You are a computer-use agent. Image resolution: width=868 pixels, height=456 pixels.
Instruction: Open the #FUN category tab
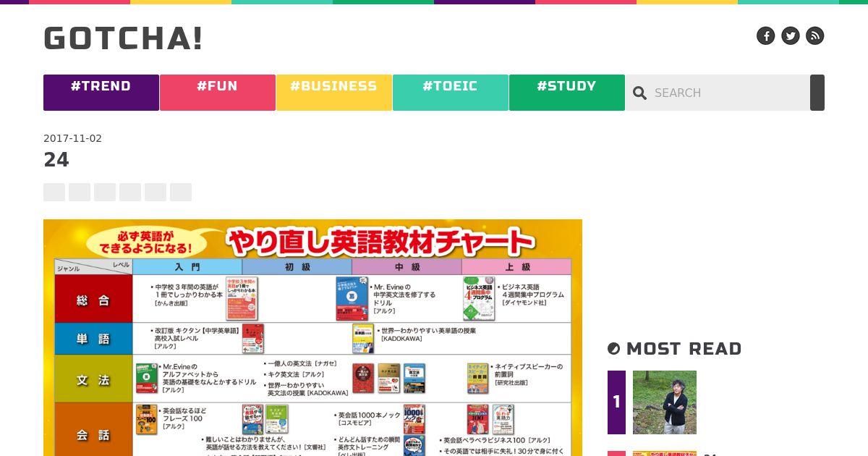218,93
